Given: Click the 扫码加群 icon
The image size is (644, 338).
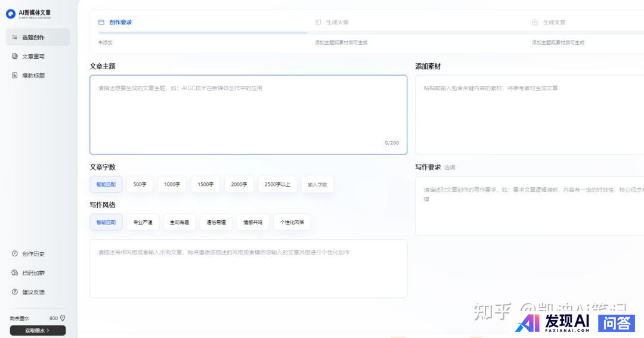Looking at the screenshot, I should point(15,273).
